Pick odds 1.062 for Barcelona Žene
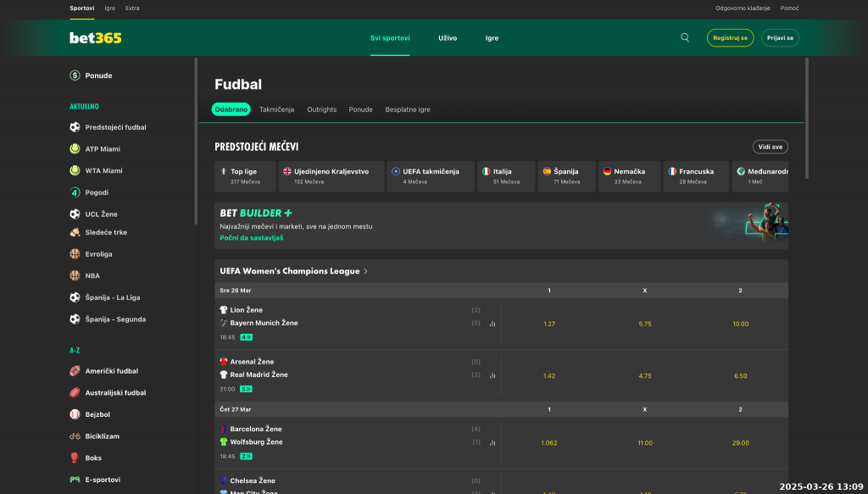Viewport: 868px width, 494px height. 549,443
